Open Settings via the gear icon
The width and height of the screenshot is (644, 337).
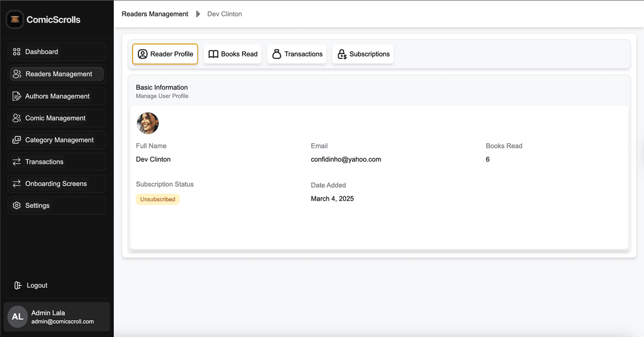[16, 206]
